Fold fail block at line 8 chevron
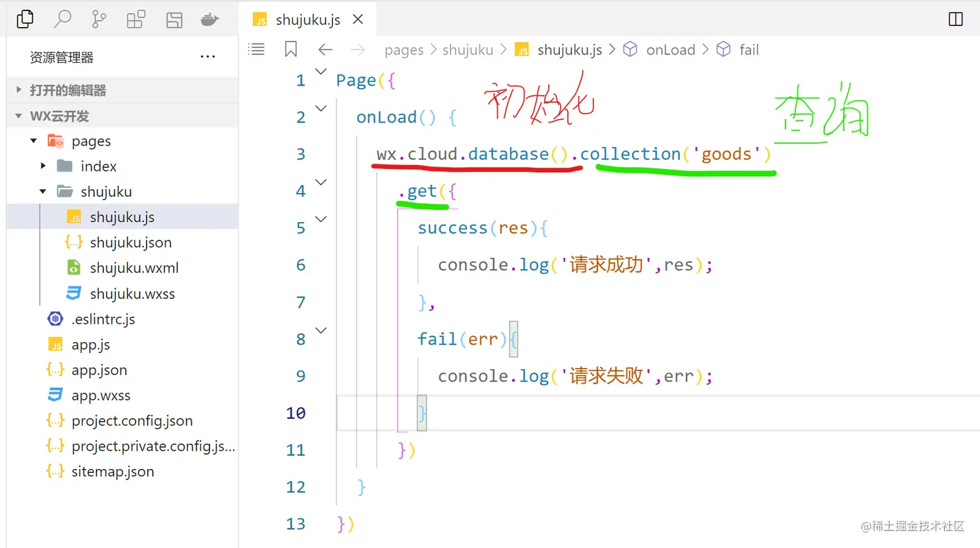Image resolution: width=980 pixels, height=548 pixels. [x=321, y=330]
